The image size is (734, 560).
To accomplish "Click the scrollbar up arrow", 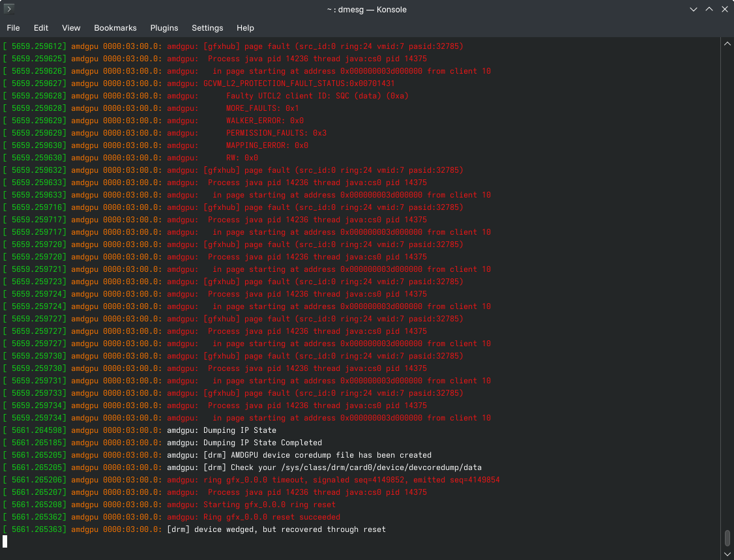I will tap(727, 44).
